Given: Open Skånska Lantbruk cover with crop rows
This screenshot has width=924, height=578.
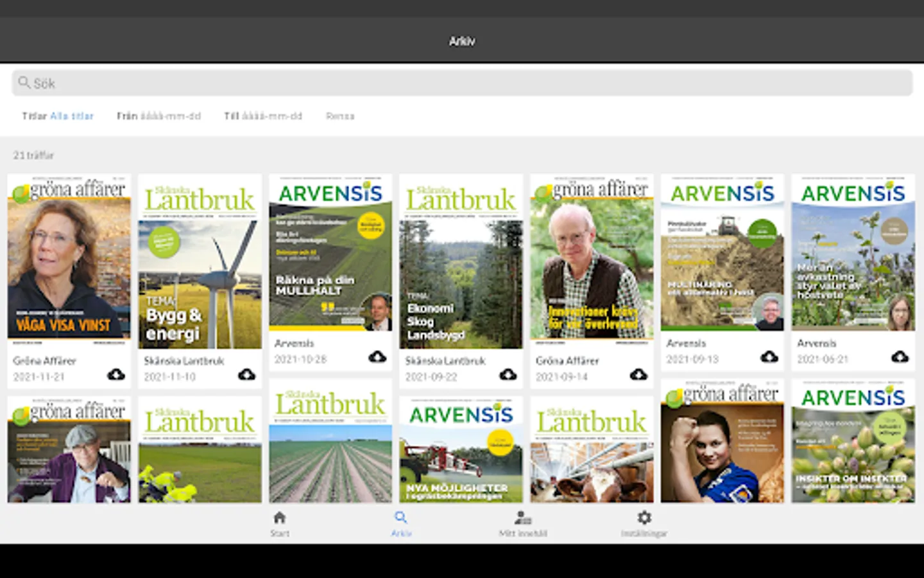Looking at the screenshot, I should (330, 441).
